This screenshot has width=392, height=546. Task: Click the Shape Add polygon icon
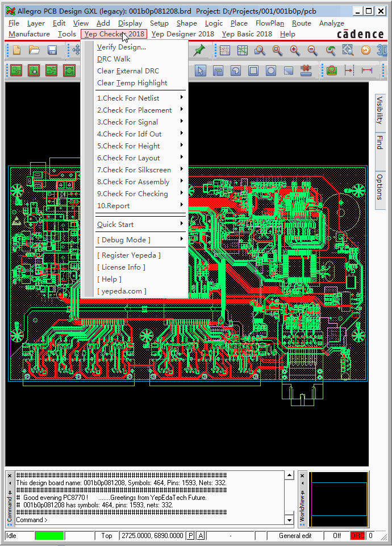click(x=218, y=71)
